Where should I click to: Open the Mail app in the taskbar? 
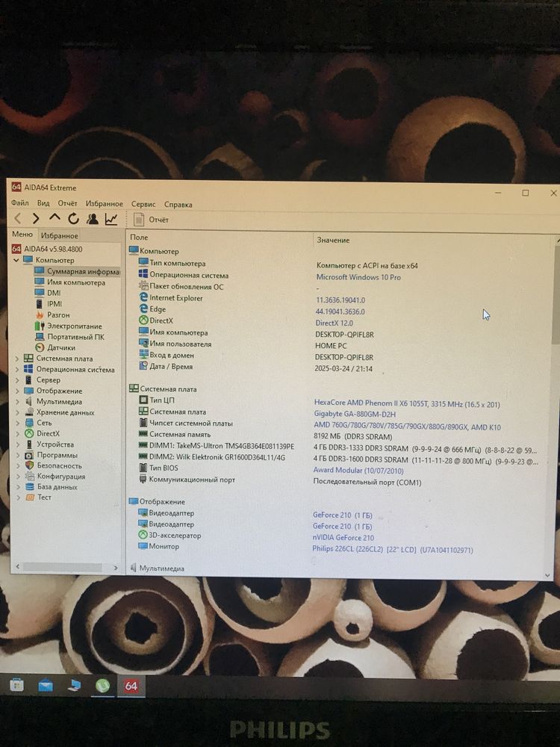coord(46,686)
